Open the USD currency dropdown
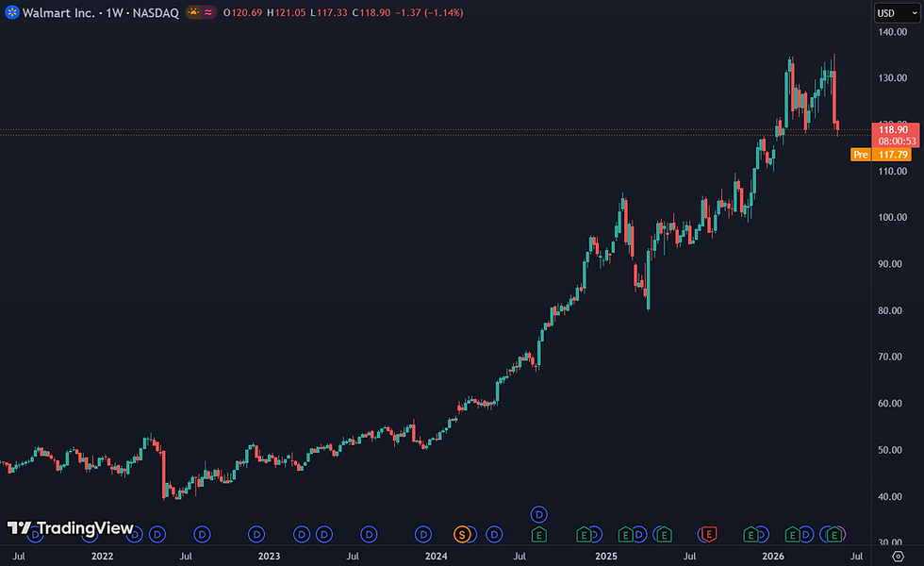924x566 pixels. click(897, 13)
